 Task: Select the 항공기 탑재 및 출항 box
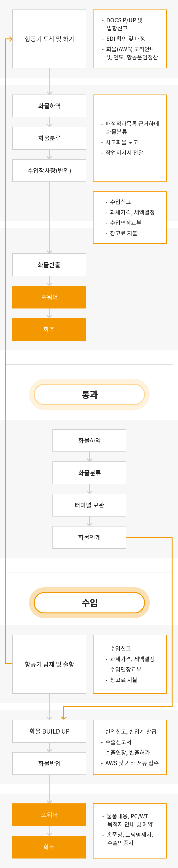(x=49, y=664)
